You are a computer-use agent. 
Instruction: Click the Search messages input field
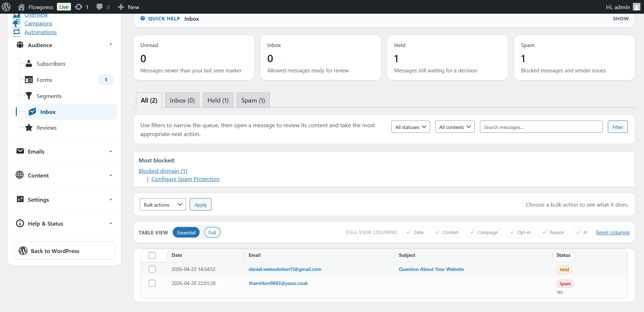coord(541,127)
